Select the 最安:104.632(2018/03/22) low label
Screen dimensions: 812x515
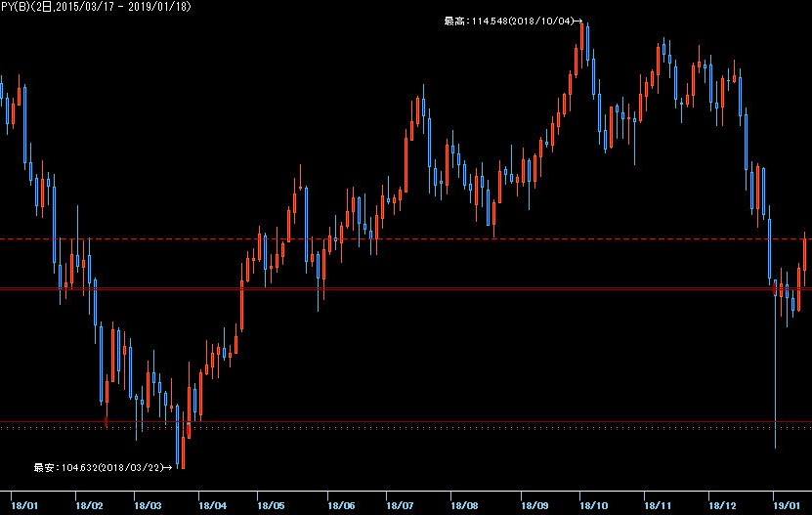pos(103,468)
